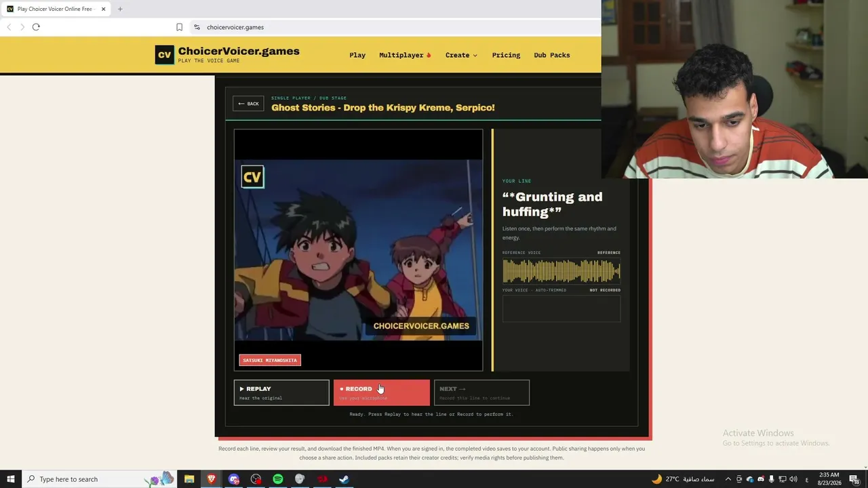Open a new browser tab
868x488 pixels.
120,9
